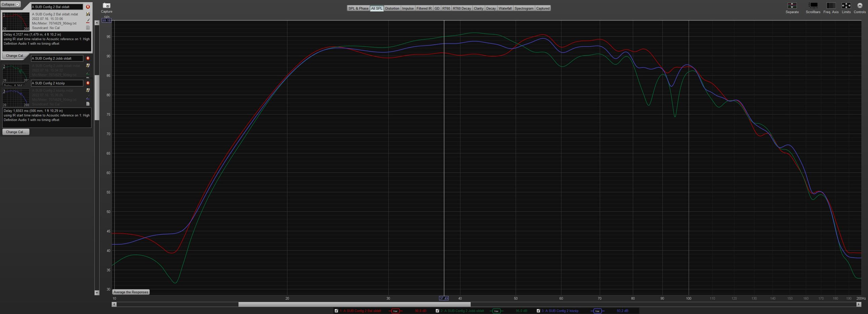This screenshot has width=868, height=314.
Task: Click the 93.2 dB legend value
Action: pos(622,311)
